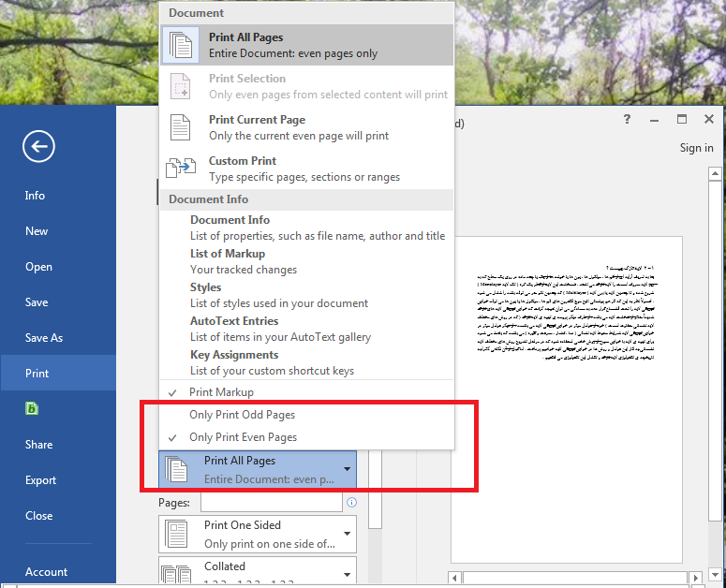Uncheck Only Print Even Pages
This screenshot has width=726, height=588.
[306, 437]
